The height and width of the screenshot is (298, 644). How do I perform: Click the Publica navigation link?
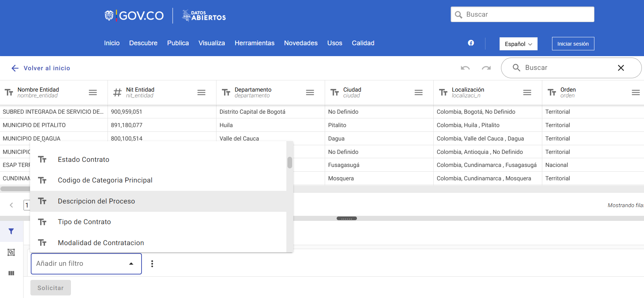click(x=178, y=43)
